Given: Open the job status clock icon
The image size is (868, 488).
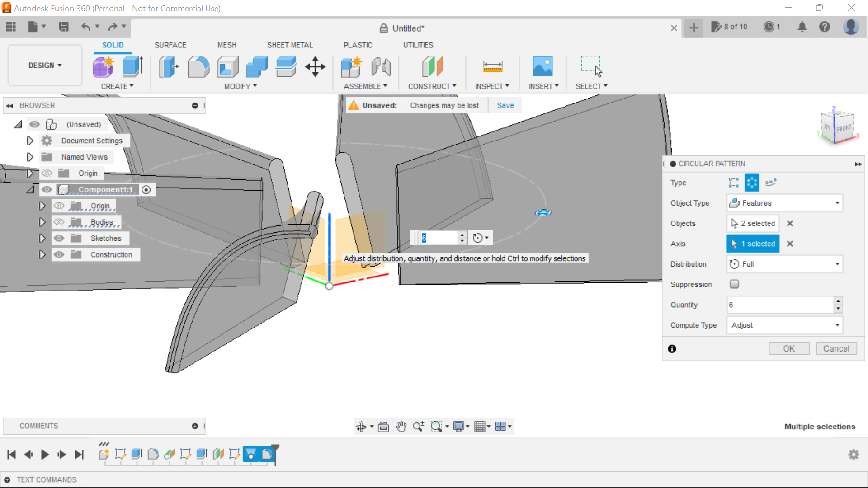Looking at the screenshot, I should point(769,27).
